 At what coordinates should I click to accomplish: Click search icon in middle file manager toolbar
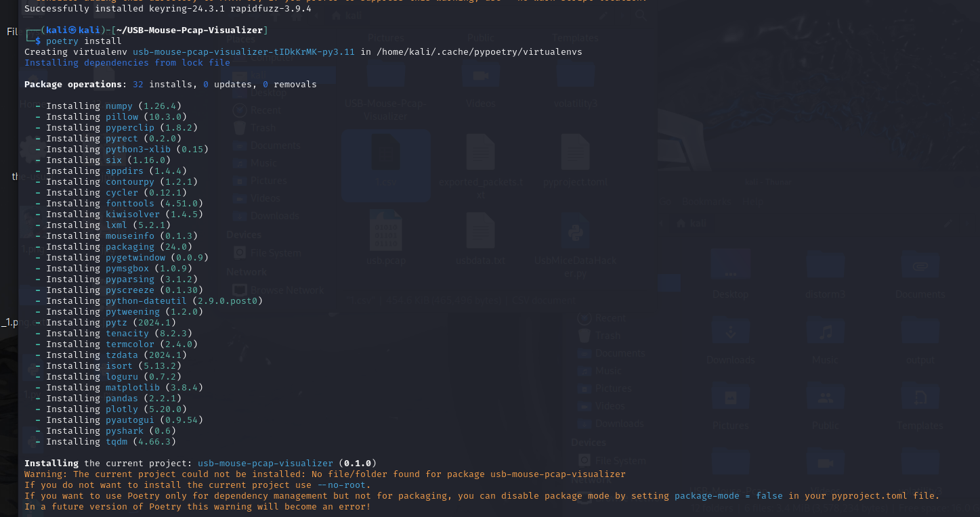(x=641, y=15)
